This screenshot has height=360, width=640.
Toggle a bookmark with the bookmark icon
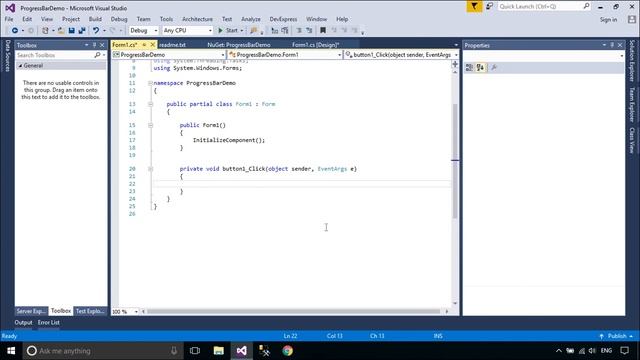coord(323,31)
